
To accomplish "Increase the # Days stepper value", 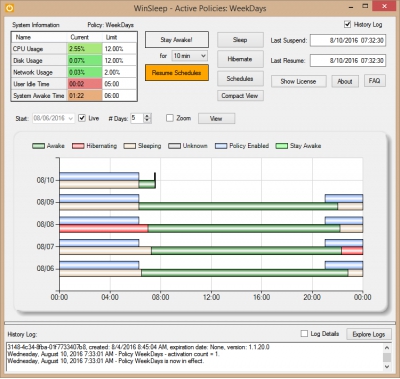I will coord(148,116).
